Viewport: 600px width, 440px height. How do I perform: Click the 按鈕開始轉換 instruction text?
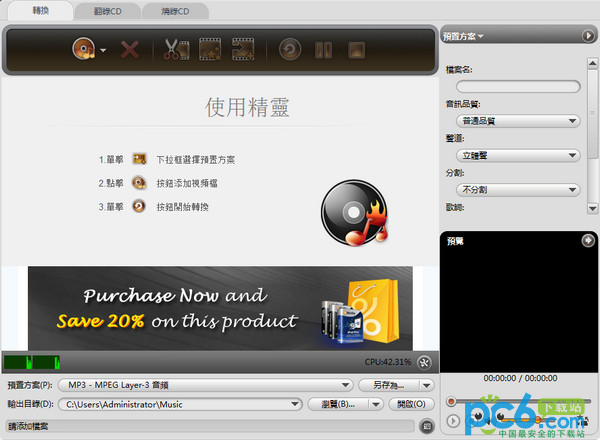point(182,207)
